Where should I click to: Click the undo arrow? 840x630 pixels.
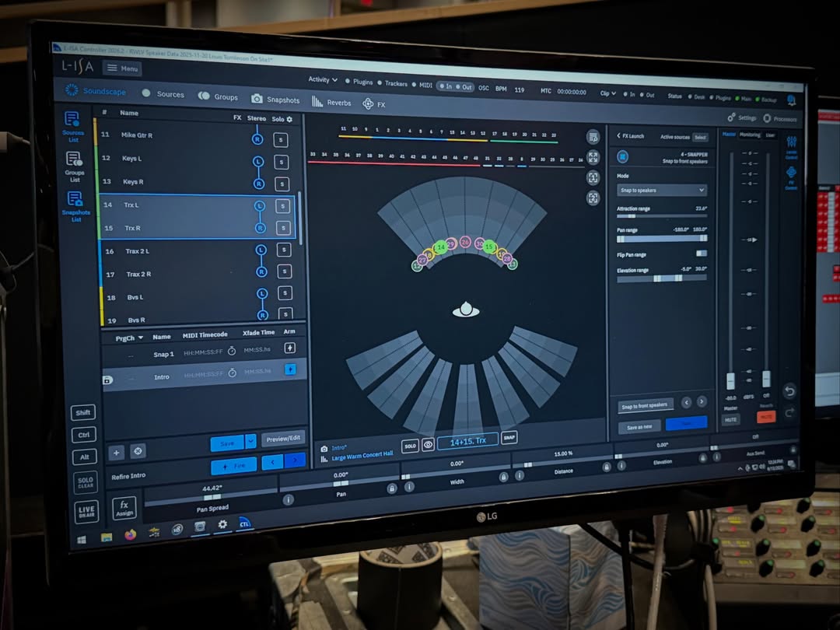(x=789, y=391)
